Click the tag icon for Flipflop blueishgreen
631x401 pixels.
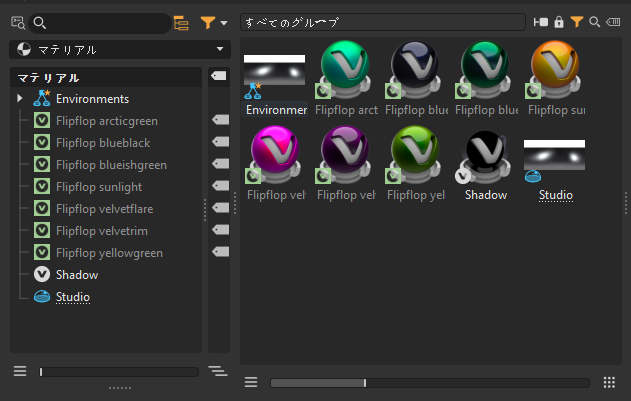point(220,163)
